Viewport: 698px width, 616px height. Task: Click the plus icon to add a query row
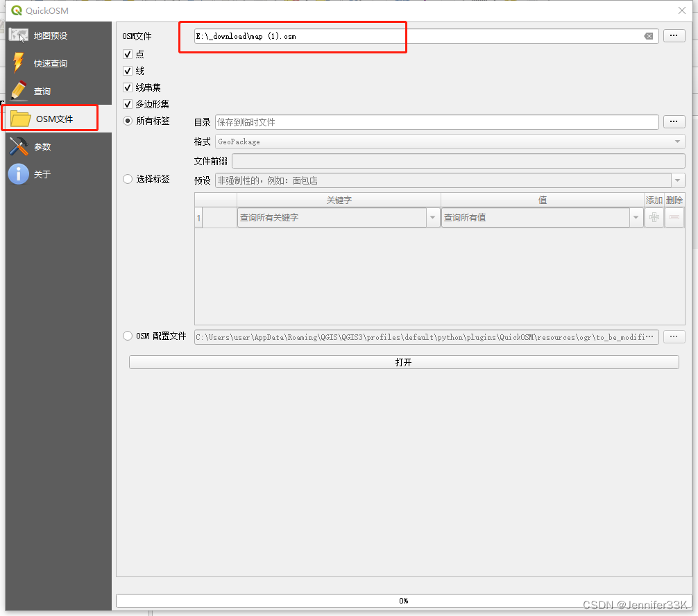coord(655,217)
